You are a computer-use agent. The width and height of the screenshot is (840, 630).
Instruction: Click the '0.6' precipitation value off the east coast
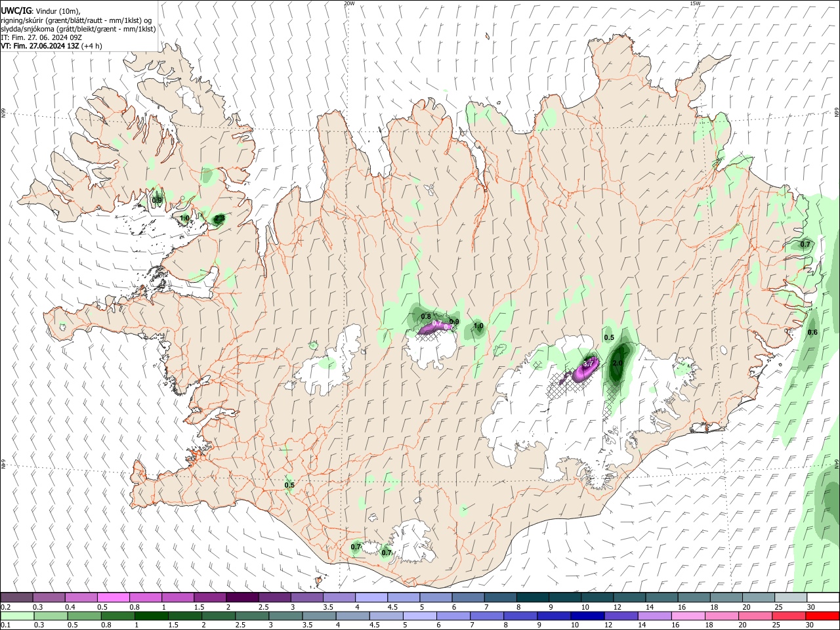(812, 332)
